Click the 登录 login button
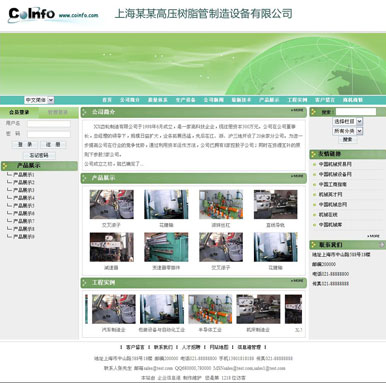Screen dimensions: 386x383 (25, 144)
